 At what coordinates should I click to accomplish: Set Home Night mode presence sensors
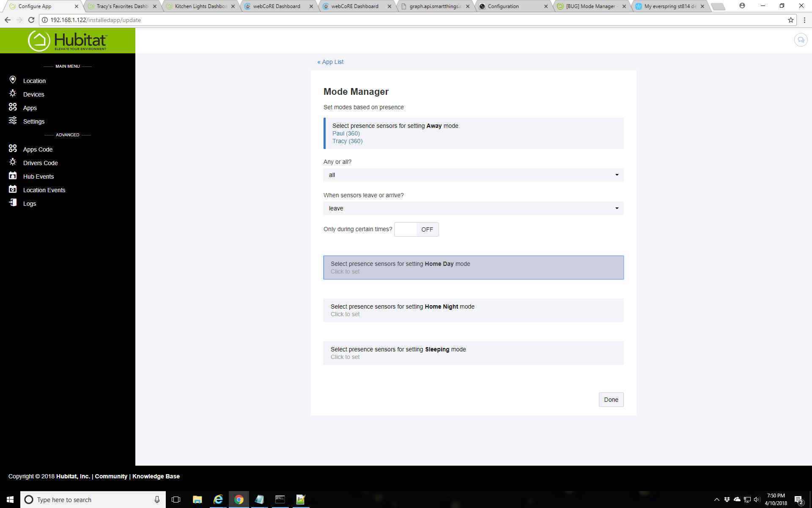[x=473, y=310]
